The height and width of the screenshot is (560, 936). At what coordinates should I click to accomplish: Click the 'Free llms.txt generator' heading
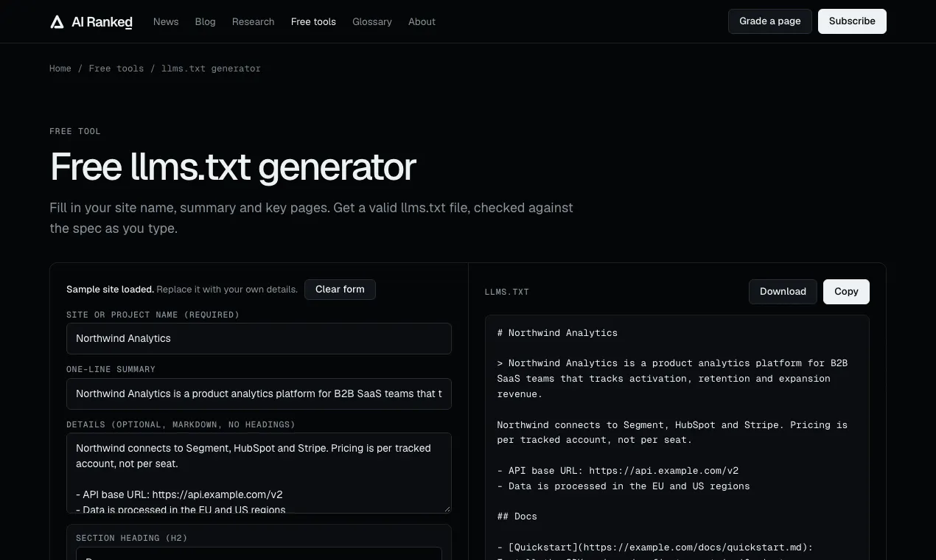pyautogui.click(x=233, y=167)
